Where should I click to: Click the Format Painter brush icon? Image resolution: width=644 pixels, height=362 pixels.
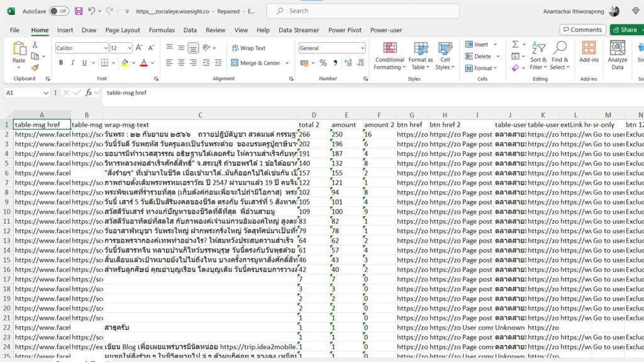35,68
